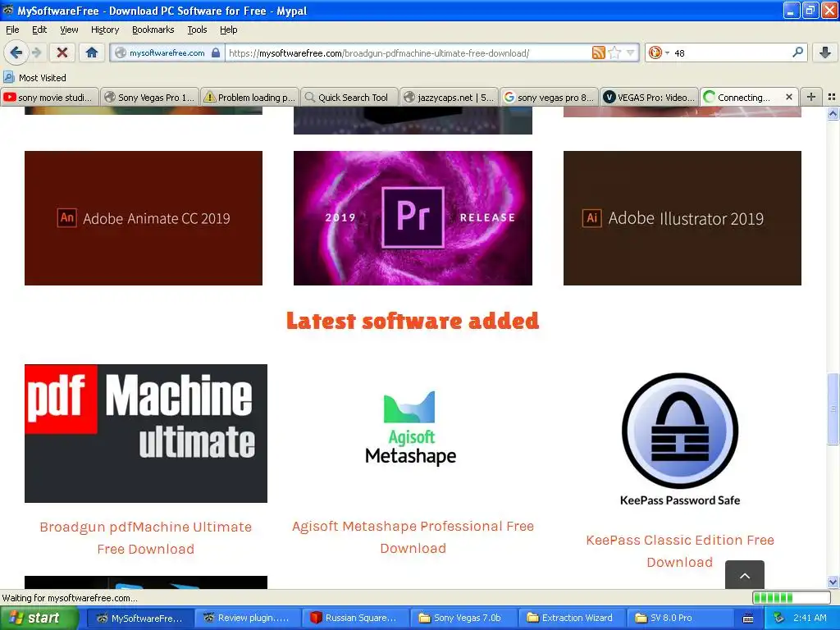This screenshot has height=630, width=840.
Task: Open Broadgun pdfMachine Ultimate Free Download link
Action: pos(146,538)
